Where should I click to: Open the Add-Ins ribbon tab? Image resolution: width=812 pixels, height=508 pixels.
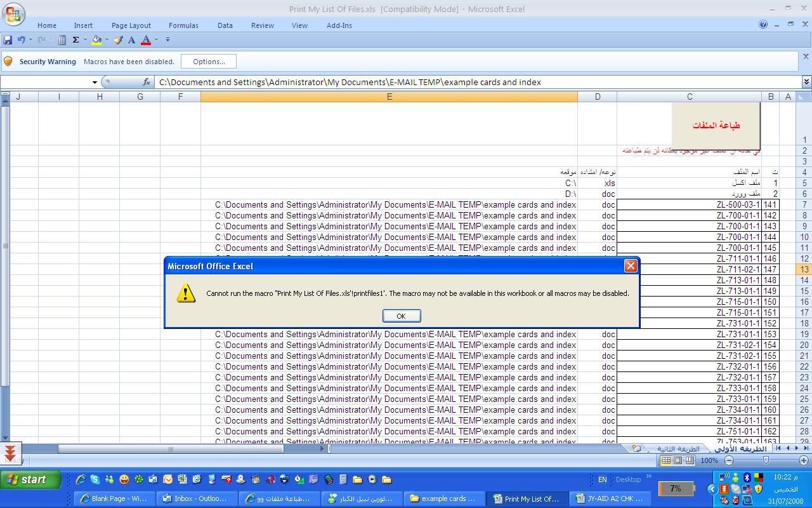tap(339, 25)
